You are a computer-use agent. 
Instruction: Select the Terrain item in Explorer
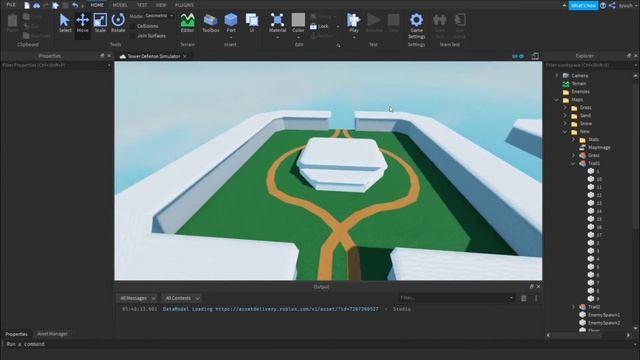point(578,84)
